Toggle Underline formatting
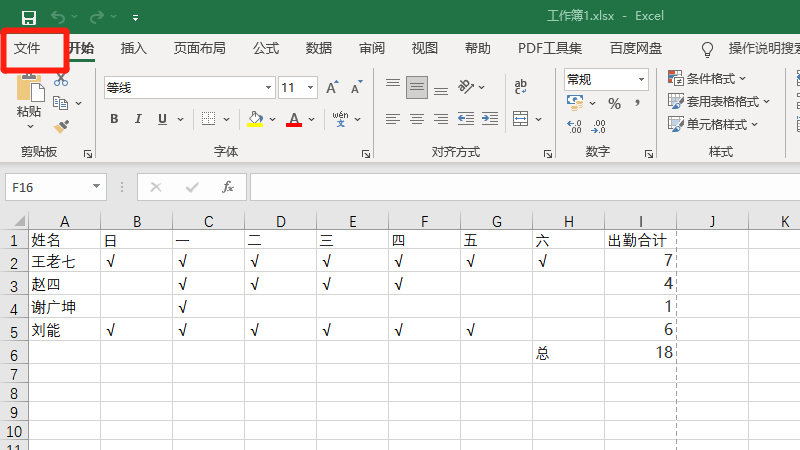The width and height of the screenshot is (800, 450). coord(162,119)
